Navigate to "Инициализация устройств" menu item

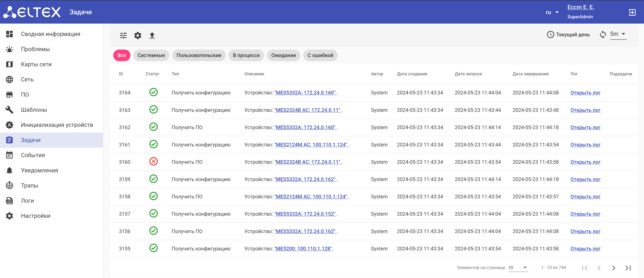click(x=57, y=125)
